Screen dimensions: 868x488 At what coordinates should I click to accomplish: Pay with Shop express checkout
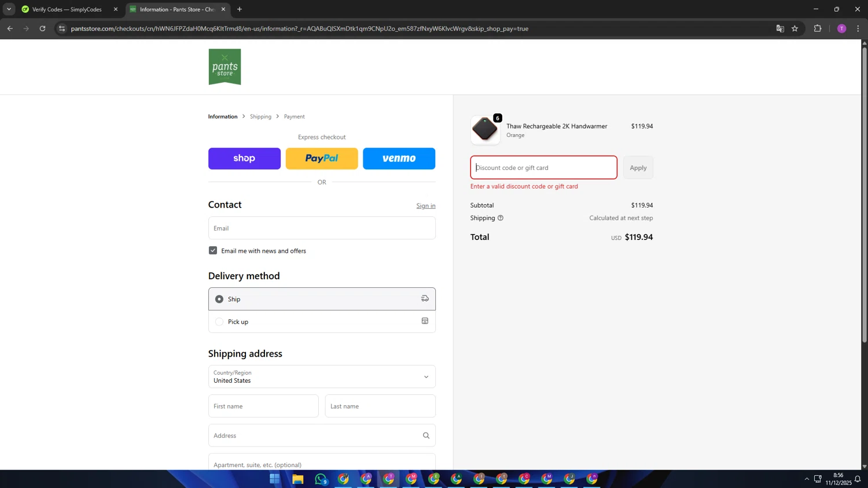coord(244,158)
